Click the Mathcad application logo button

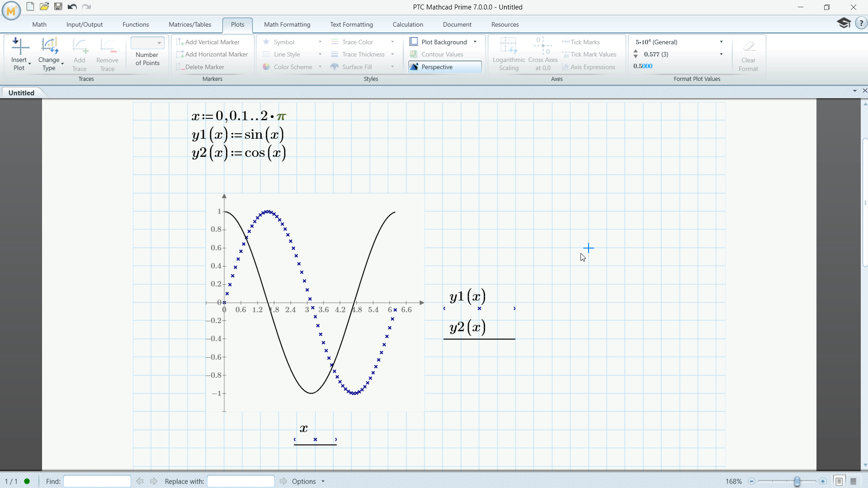pyautogui.click(x=11, y=10)
